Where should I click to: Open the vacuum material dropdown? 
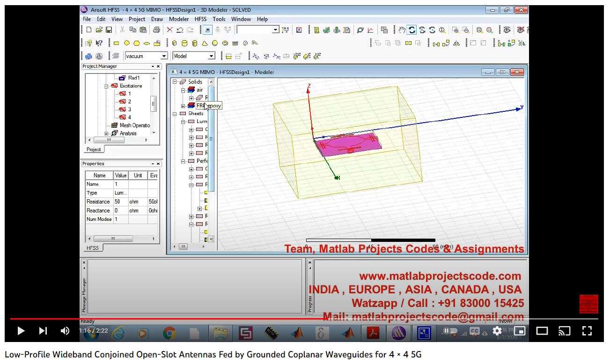tap(164, 56)
